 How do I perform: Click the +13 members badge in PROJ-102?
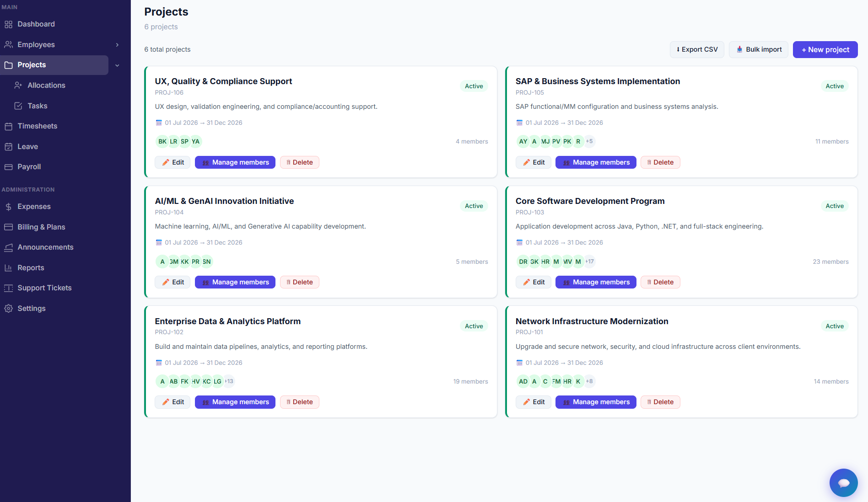coord(229,381)
